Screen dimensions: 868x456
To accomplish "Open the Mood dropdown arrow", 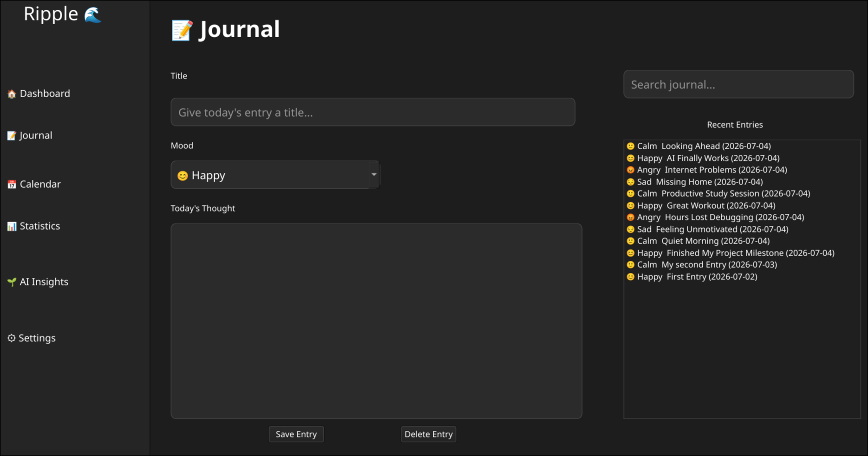I will click(374, 175).
